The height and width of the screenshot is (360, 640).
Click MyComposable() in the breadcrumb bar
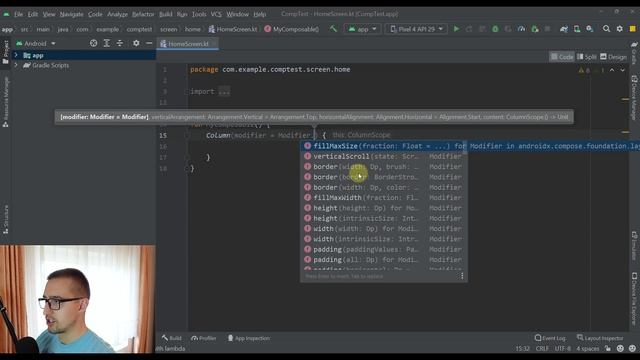(x=291, y=29)
